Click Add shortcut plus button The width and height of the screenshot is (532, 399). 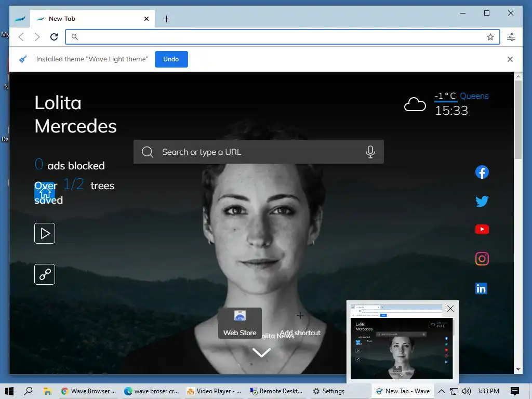tap(300, 315)
